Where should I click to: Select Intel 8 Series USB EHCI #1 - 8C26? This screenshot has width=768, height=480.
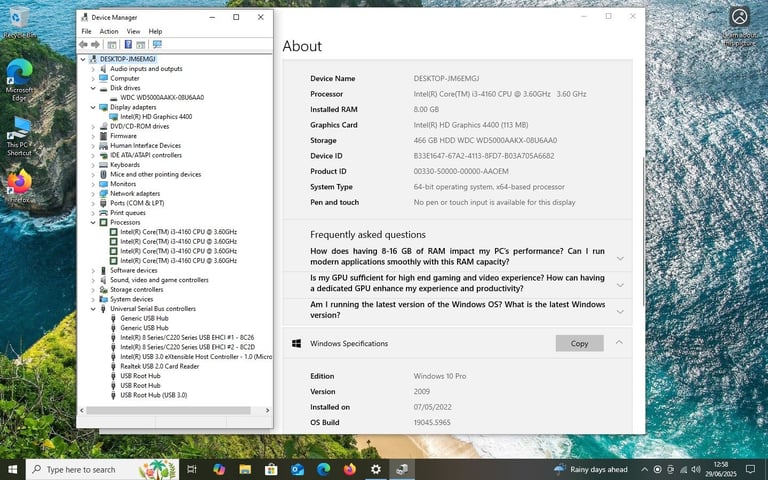point(187,337)
